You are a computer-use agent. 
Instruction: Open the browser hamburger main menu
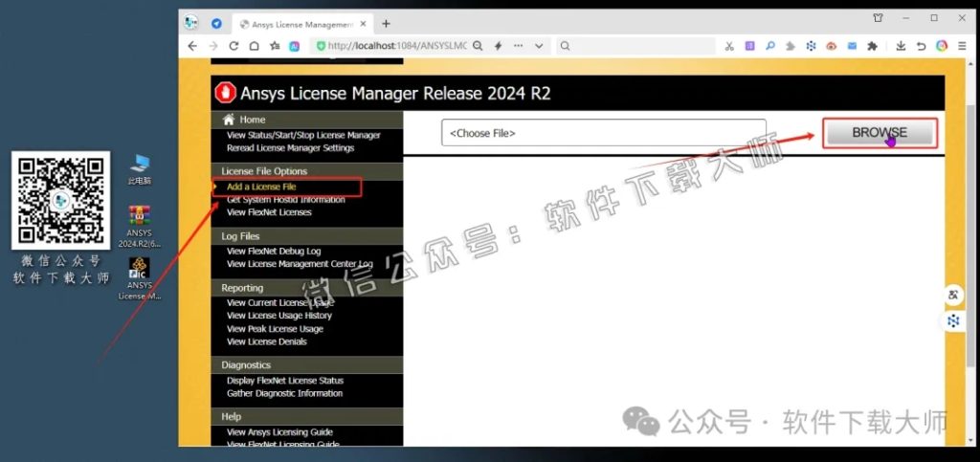coord(963,46)
